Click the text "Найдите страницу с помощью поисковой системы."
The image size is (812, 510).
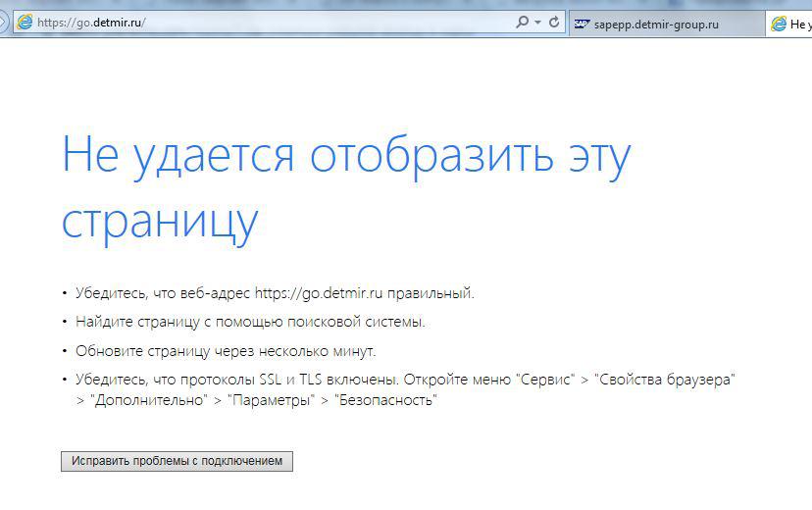click(250, 322)
